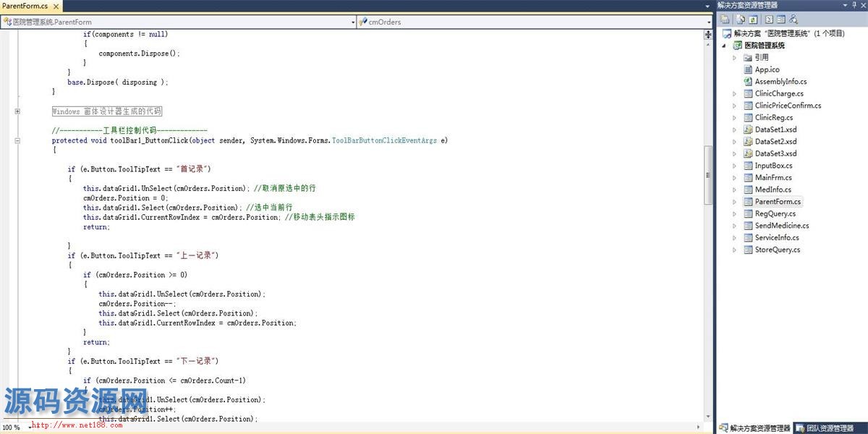This screenshot has width=868, height=434.
Task: Click the editor scrollbar down arrow
Action: pos(709,417)
